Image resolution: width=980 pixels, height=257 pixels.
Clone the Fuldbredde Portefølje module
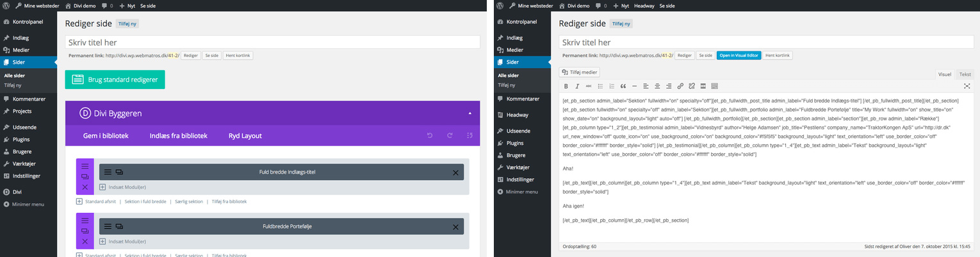pos(119,226)
